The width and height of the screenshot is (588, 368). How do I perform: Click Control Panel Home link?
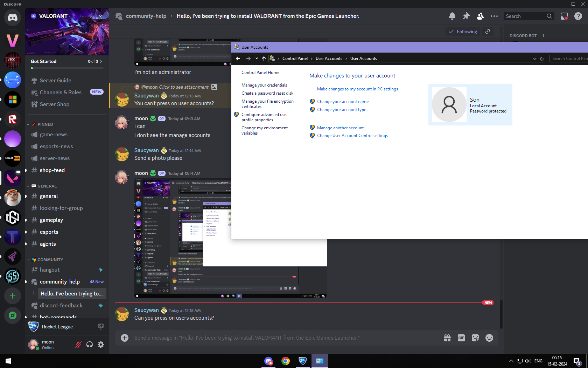260,73
